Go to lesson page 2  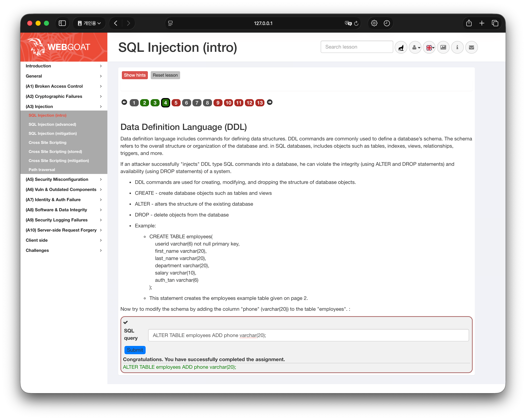[x=144, y=103]
